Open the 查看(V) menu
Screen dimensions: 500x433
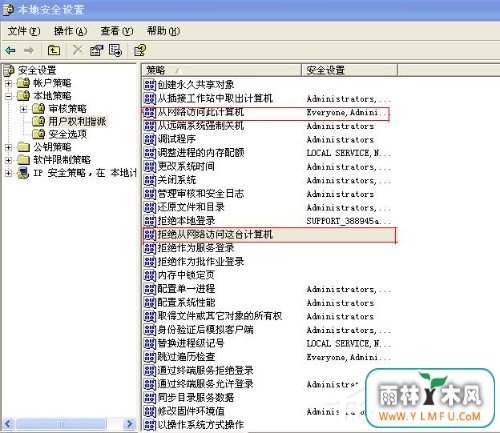pyautogui.click(x=117, y=31)
